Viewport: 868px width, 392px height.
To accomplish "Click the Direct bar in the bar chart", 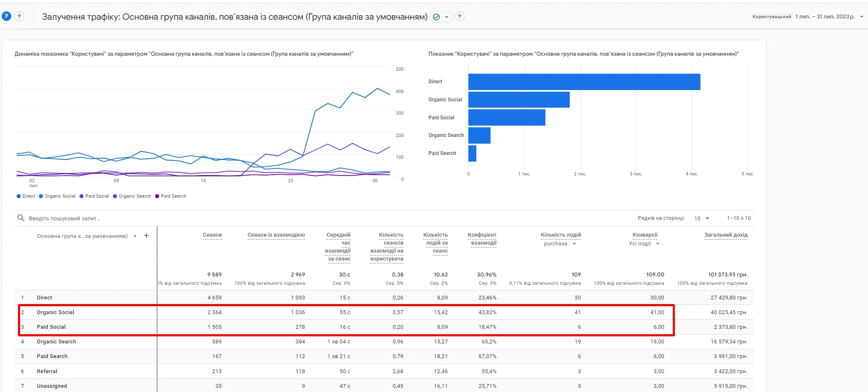I will click(x=584, y=82).
